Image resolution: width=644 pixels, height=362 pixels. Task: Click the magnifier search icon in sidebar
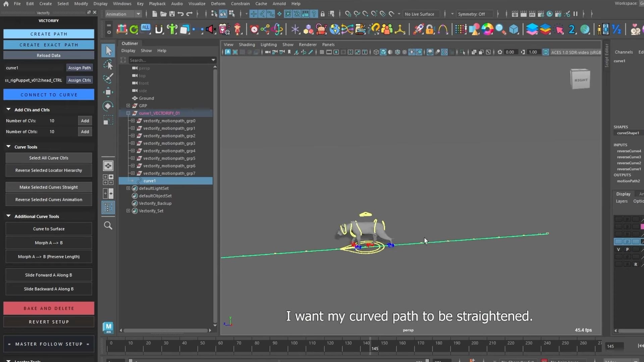[x=108, y=226]
